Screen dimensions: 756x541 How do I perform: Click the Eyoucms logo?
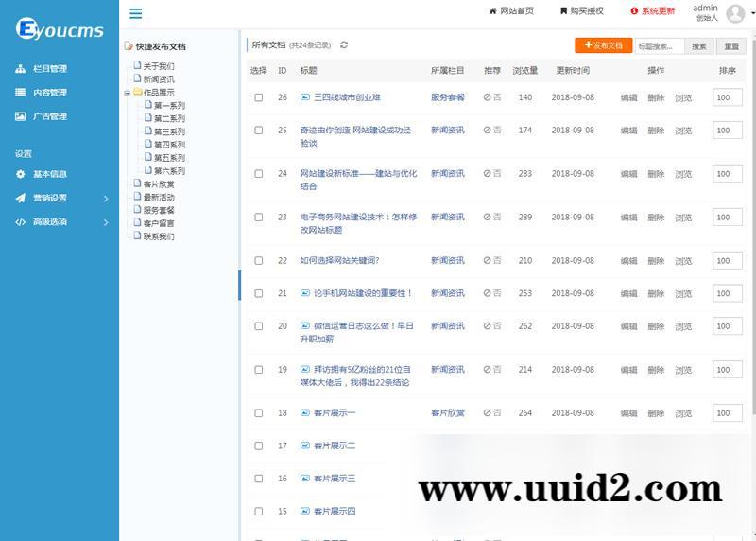click(x=60, y=29)
